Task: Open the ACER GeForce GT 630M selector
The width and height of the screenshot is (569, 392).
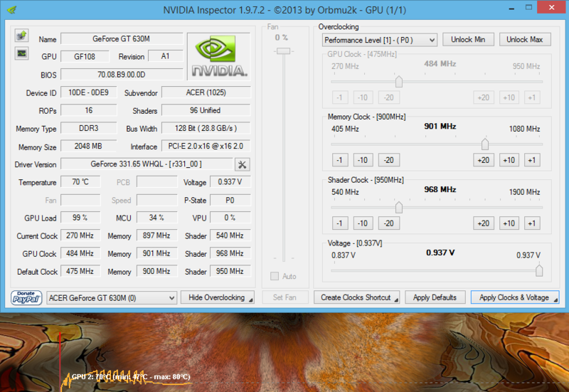Action: (x=112, y=298)
